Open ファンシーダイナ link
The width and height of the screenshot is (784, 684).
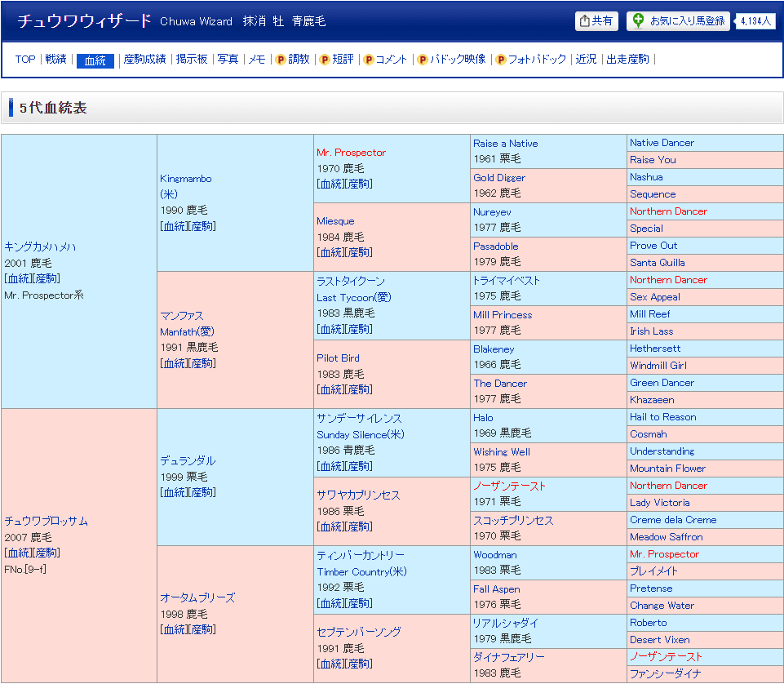tap(666, 674)
